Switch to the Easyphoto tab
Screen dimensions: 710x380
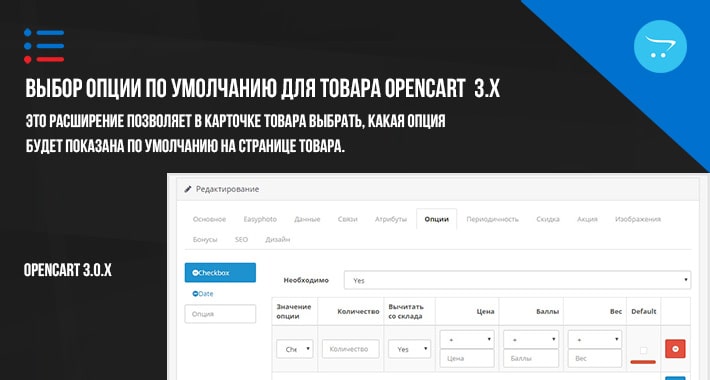point(260,219)
